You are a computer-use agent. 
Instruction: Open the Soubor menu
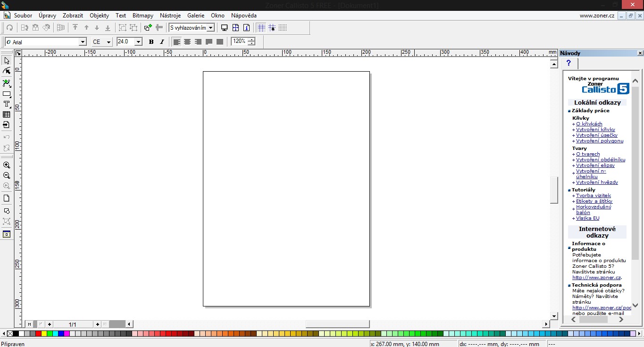point(23,16)
